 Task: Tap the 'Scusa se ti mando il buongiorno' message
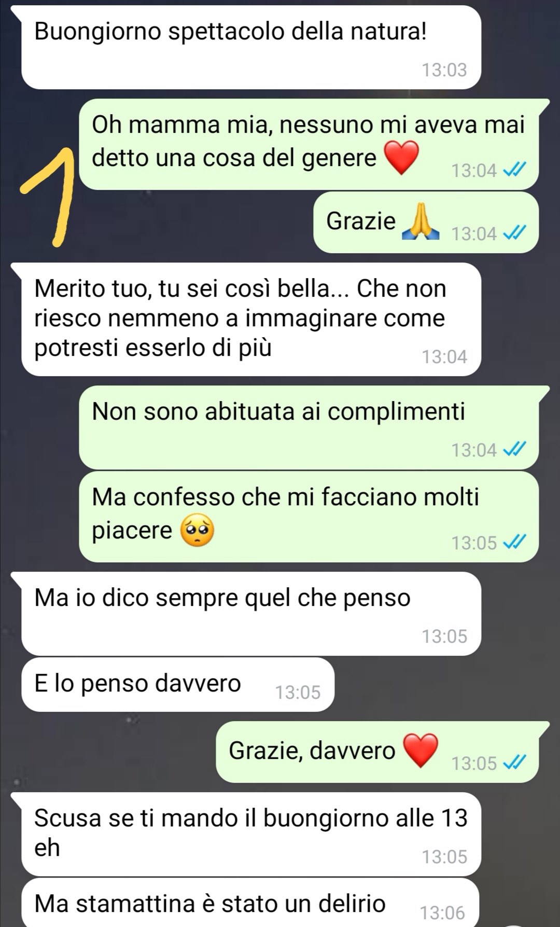(x=251, y=834)
